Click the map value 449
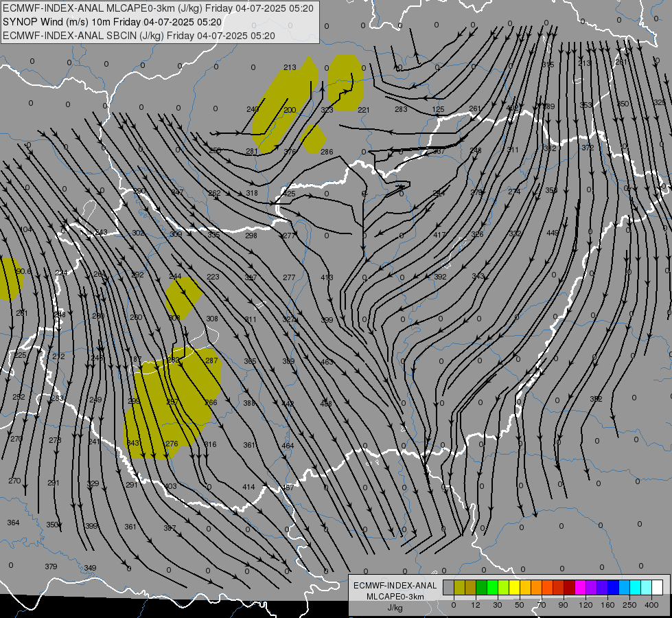Screen dimensions: 672x618 click(553, 233)
